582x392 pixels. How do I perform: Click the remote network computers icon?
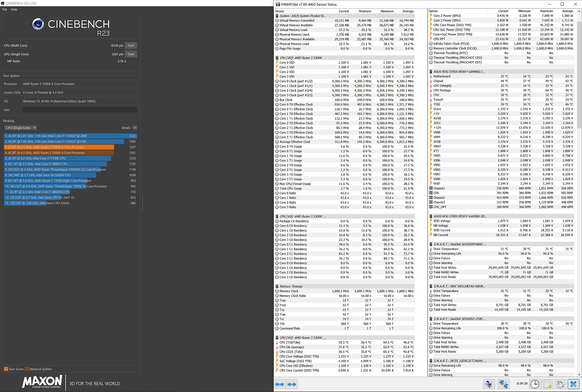(x=503, y=384)
